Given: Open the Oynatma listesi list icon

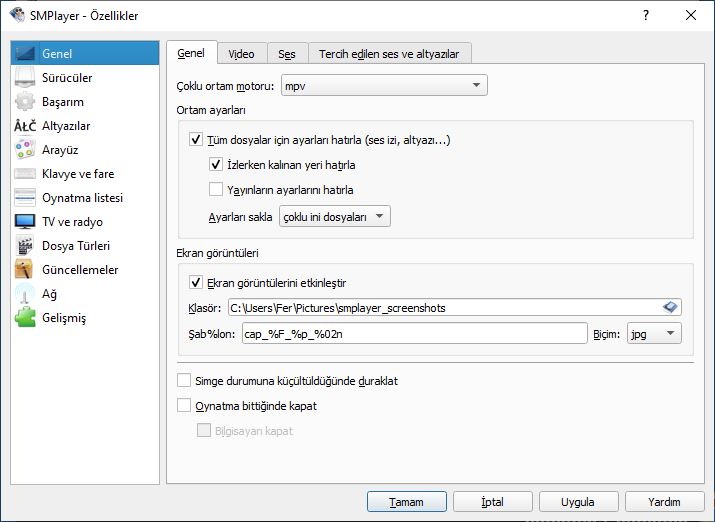Looking at the screenshot, I should coord(25,198).
